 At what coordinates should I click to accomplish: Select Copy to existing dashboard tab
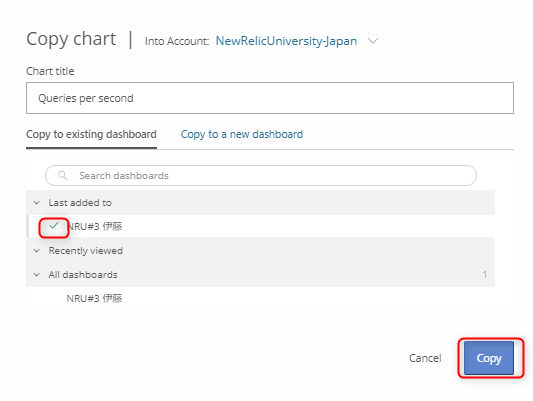pos(91,134)
